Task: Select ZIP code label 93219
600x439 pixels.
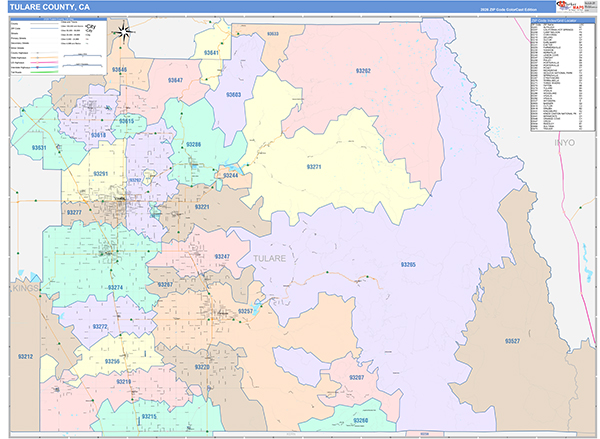Action: (124, 382)
